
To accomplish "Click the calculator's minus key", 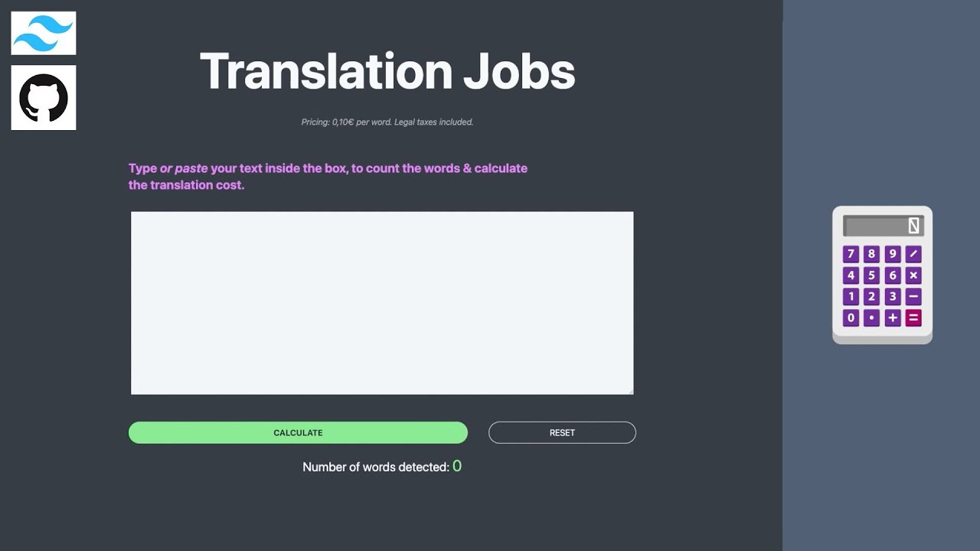I will point(913,297).
